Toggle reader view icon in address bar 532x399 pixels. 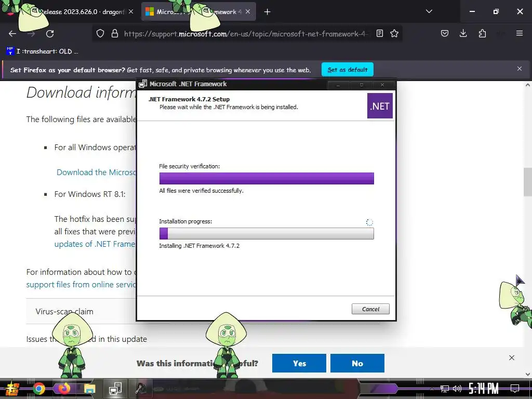pos(380,34)
